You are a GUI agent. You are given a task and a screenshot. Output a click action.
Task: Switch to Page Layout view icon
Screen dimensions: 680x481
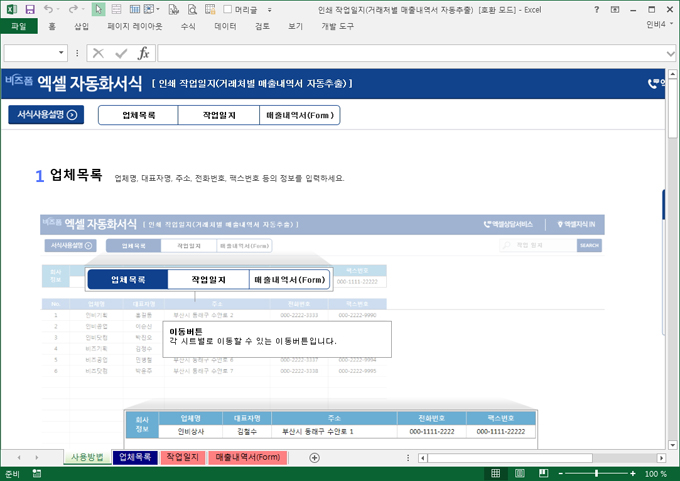tap(520, 474)
